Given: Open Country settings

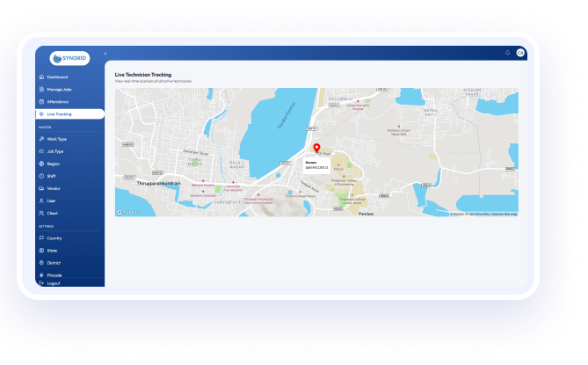Looking at the screenshot, I should point(54,238).
